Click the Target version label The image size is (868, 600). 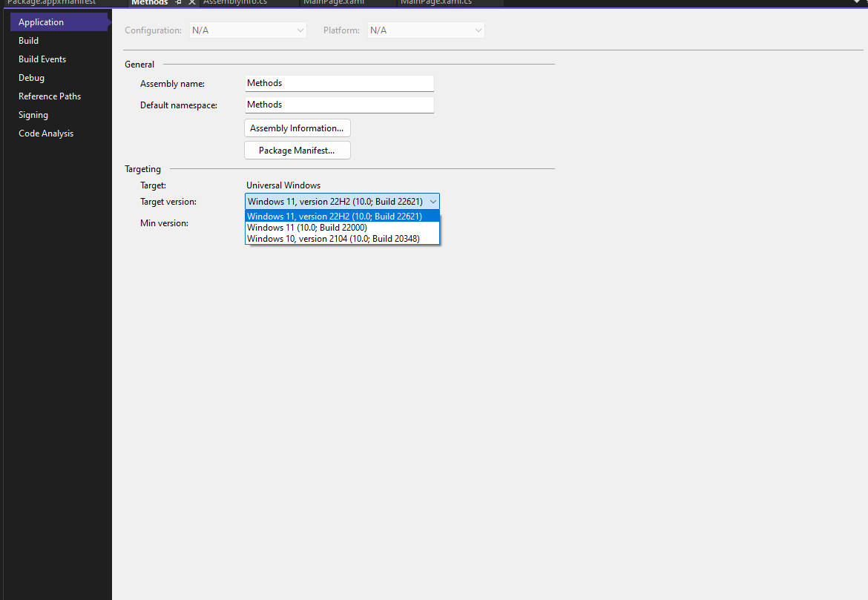click(x=168, y=202)
